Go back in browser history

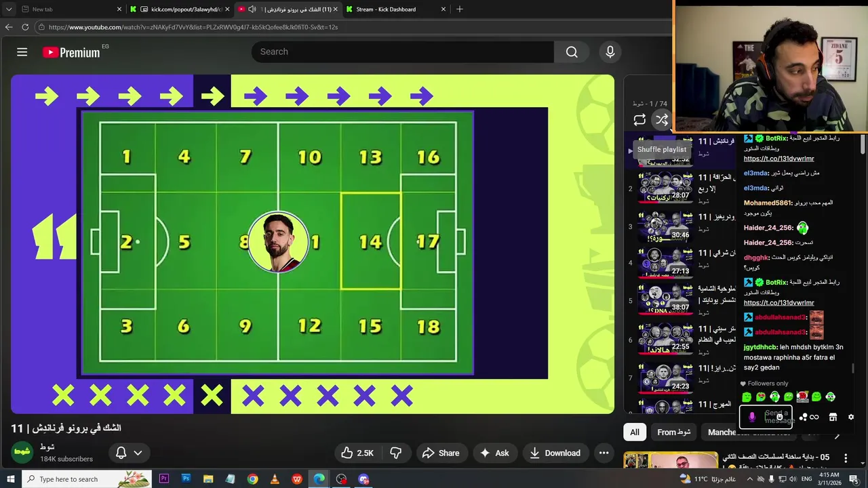[9, 27]
